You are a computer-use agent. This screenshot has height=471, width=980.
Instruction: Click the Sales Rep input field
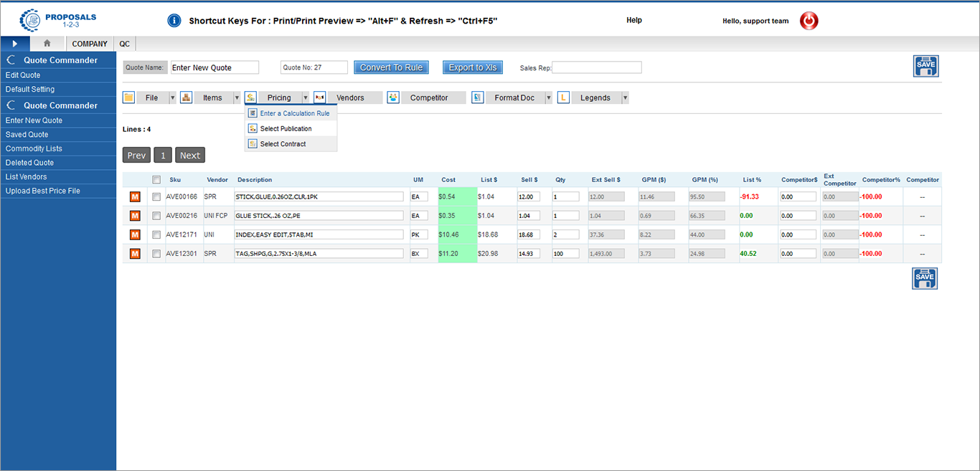(596, 67)
